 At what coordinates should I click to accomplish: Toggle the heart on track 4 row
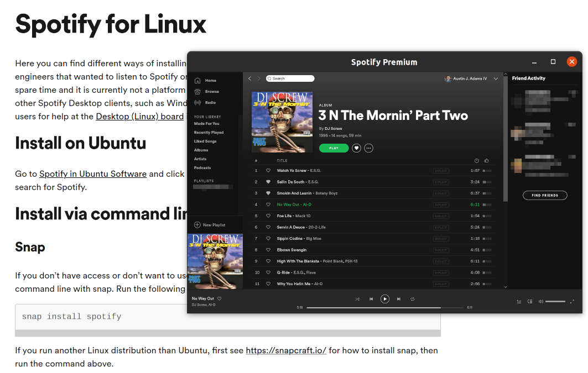tap(268, 204)
